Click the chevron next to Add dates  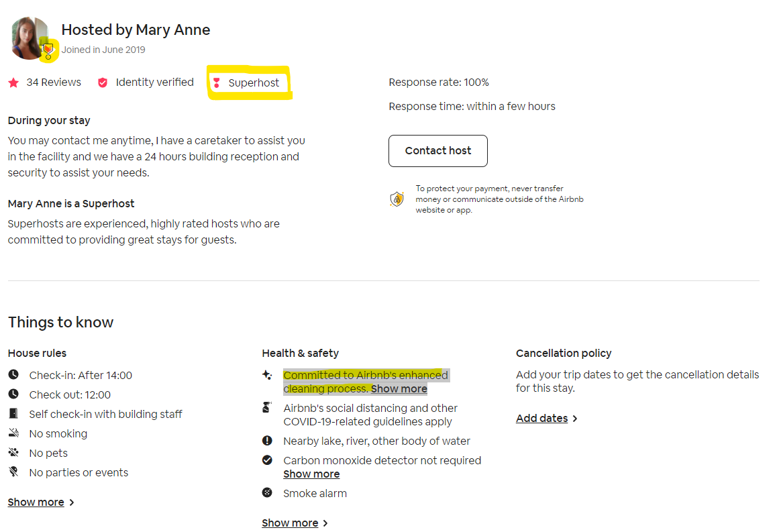pyautogui.click(x=575, y=419)
